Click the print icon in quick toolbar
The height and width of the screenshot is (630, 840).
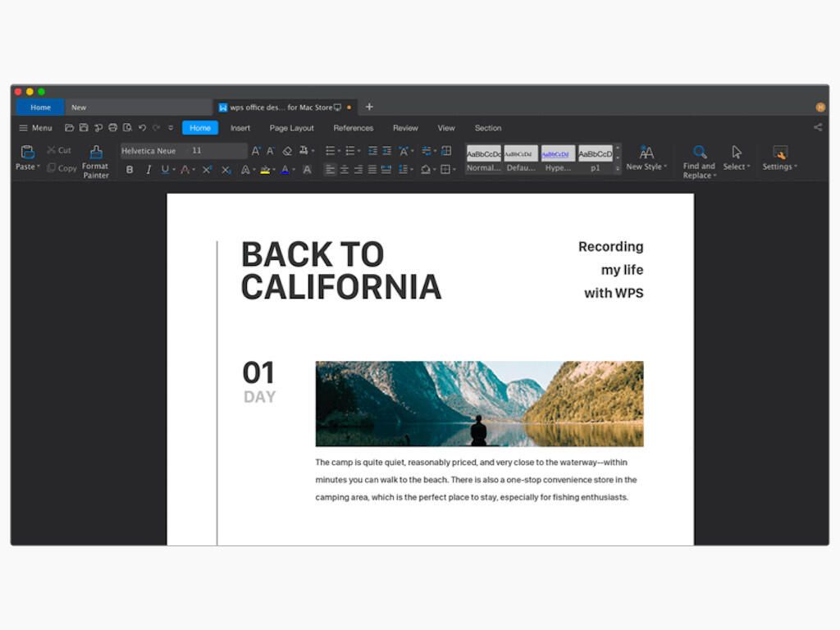click(x=112, y=128)
